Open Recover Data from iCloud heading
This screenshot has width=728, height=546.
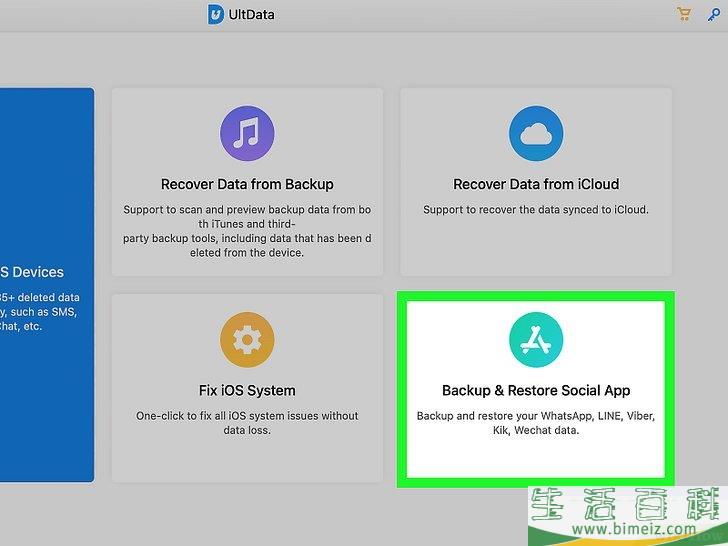click(x=536, y=184)
